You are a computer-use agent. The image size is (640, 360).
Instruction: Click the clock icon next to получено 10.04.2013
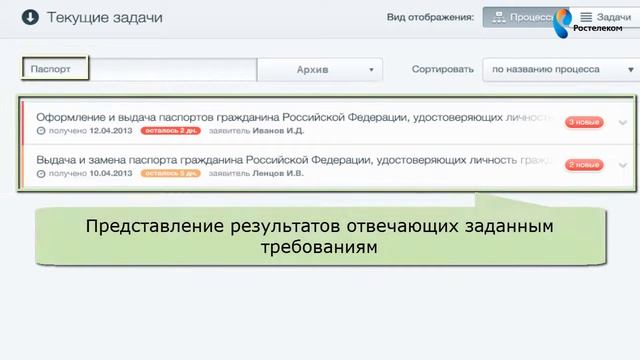(41, 174)
